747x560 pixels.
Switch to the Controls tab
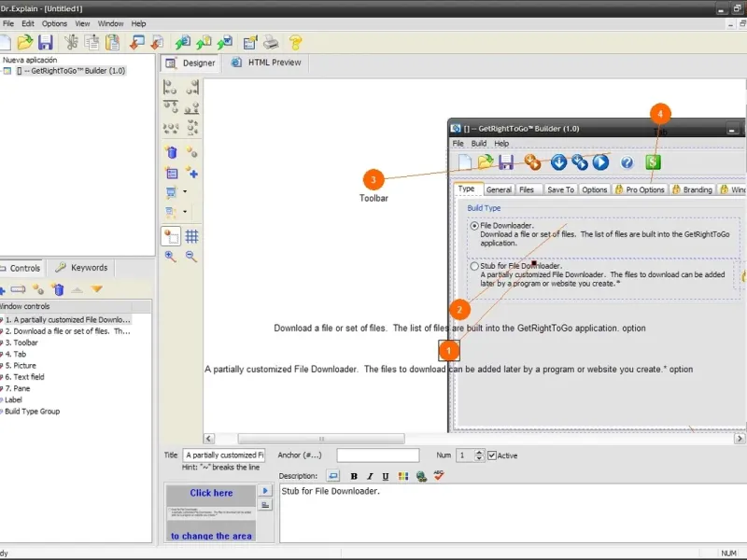pyautogui.click(x=21, y=268)
